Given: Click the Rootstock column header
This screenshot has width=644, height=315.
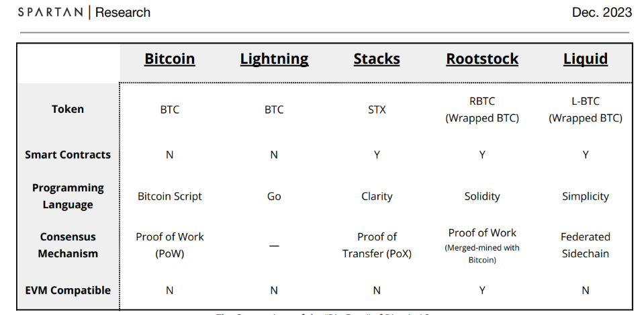Looking at the screenshot, I should click(482, 59).
